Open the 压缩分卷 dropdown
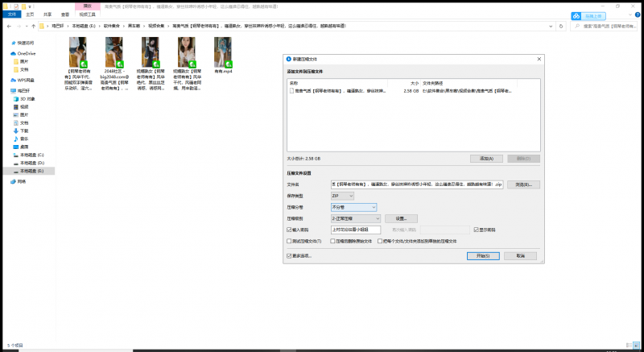The width and height of the screenshot is (644, 352). tap(354, 207)
